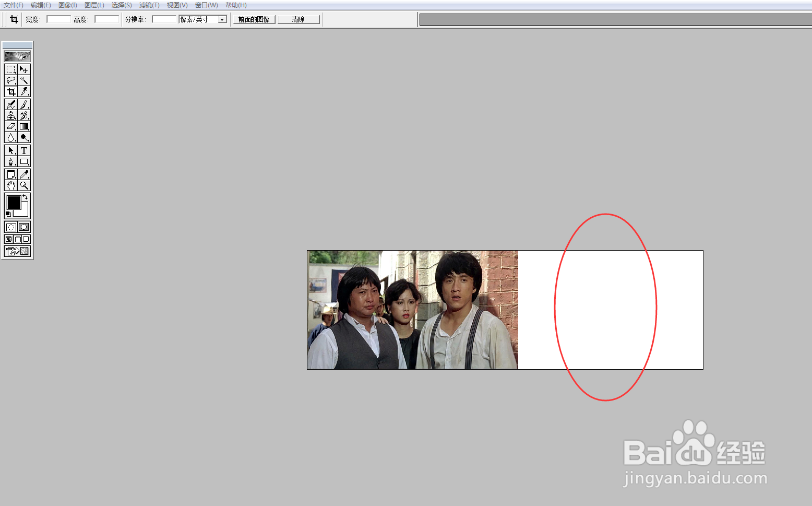
Task: Select the Eraser tool
Action: tap(11, 126)
